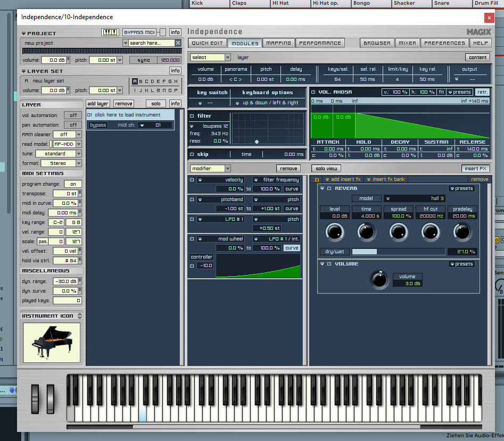504x441 pixels.
Task: Click the Reverb predelay knob
Action: 462,232
